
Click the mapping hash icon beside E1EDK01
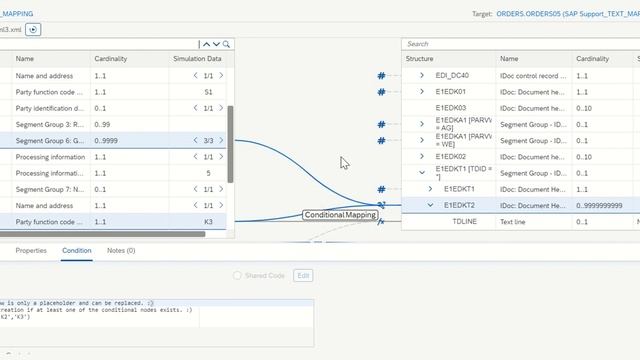[381, 92]
